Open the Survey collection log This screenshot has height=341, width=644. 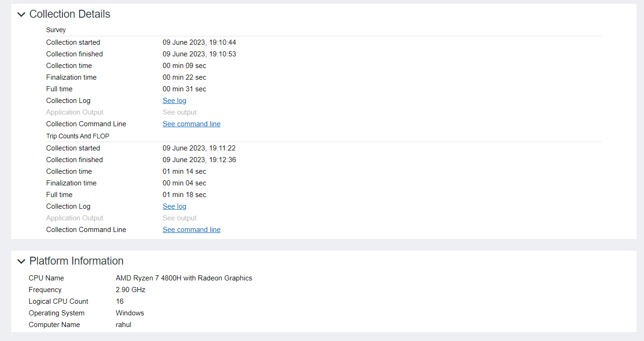174,100
